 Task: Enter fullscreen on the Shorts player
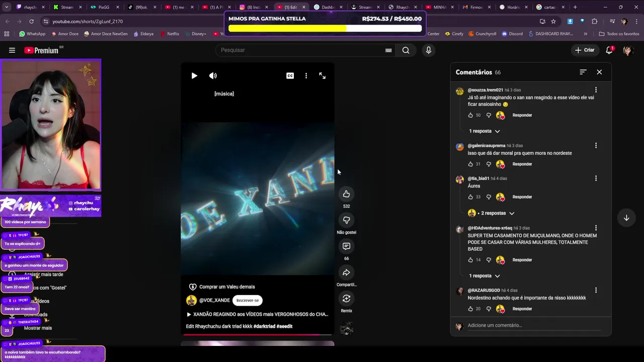[x=322, y=75]
